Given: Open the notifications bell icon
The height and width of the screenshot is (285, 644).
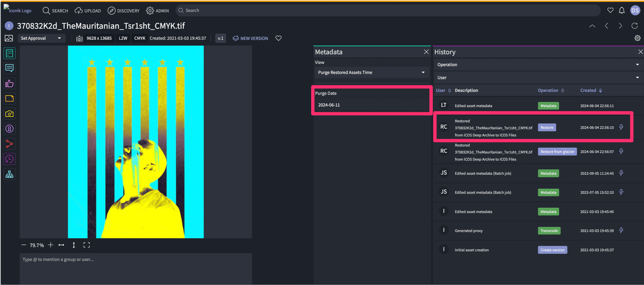Looking at the screenshot, I should (622, 10).
